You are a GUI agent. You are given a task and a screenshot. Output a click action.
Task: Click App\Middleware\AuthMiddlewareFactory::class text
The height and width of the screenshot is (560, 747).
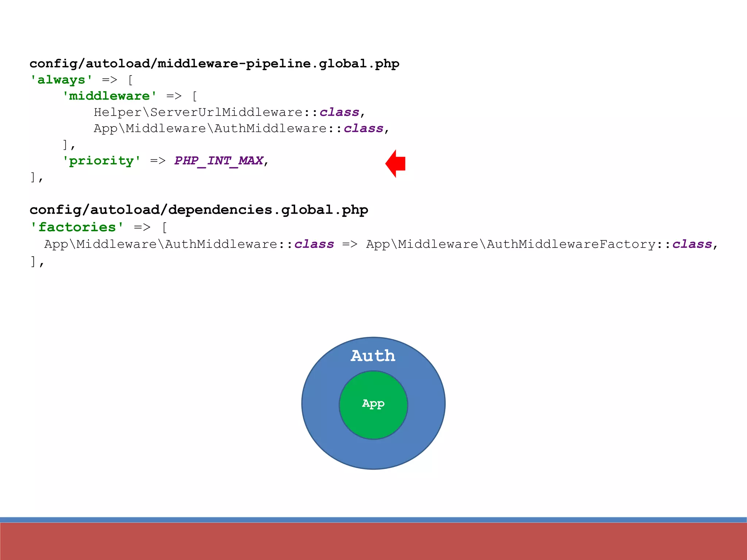(x=539, y=244)
